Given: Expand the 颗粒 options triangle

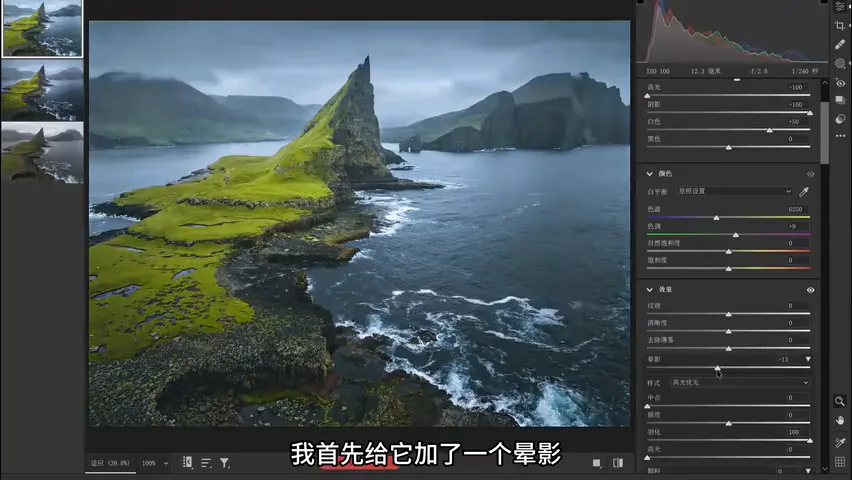Looking at the screenshot, I should click(x=808, y=471).
